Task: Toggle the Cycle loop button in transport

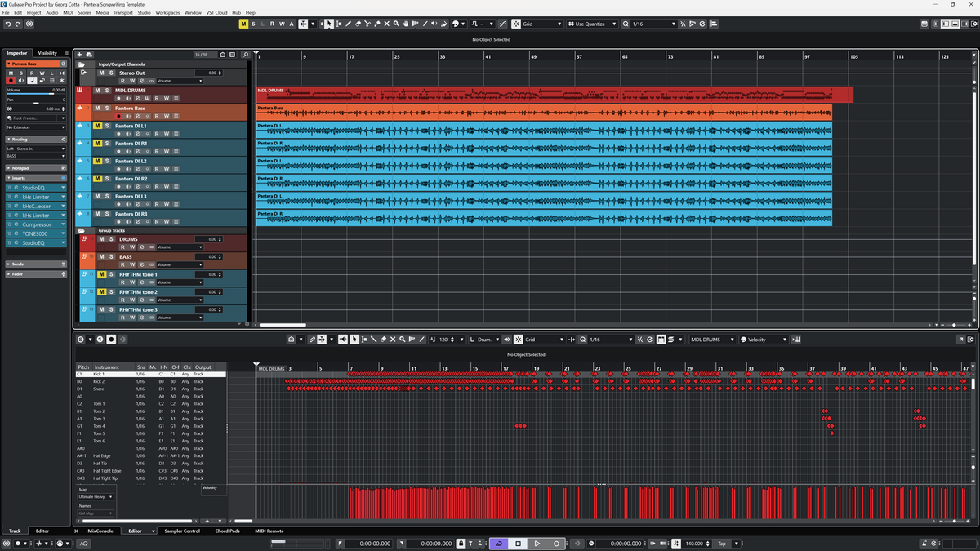Action: pyautogui.click(x=498, y=543)
